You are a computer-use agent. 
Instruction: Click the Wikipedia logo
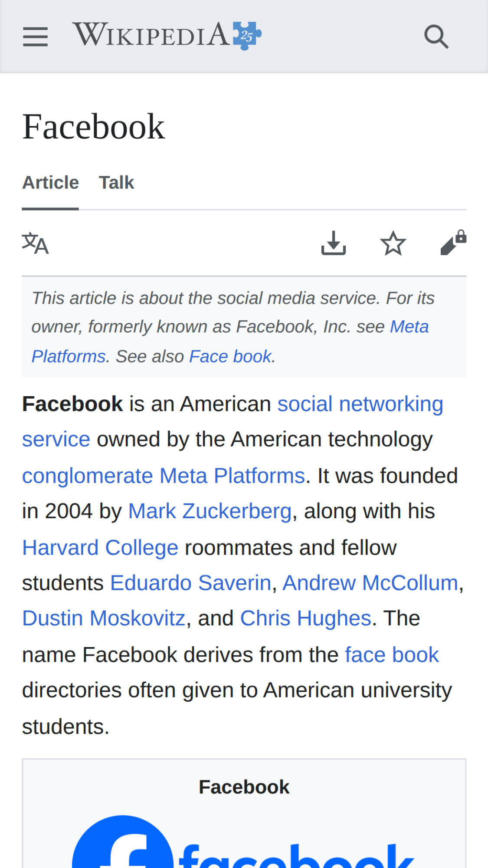click(167, 35)
